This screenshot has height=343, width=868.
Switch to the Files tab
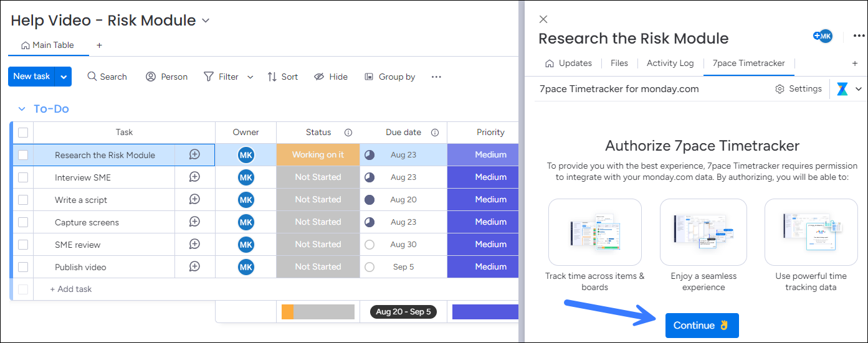[x=619, y=63]
